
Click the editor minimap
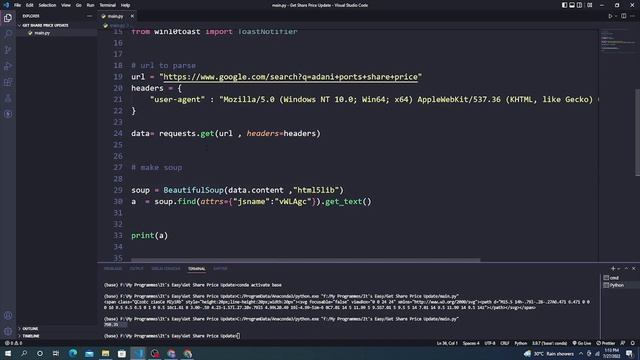tap(617, 41)
